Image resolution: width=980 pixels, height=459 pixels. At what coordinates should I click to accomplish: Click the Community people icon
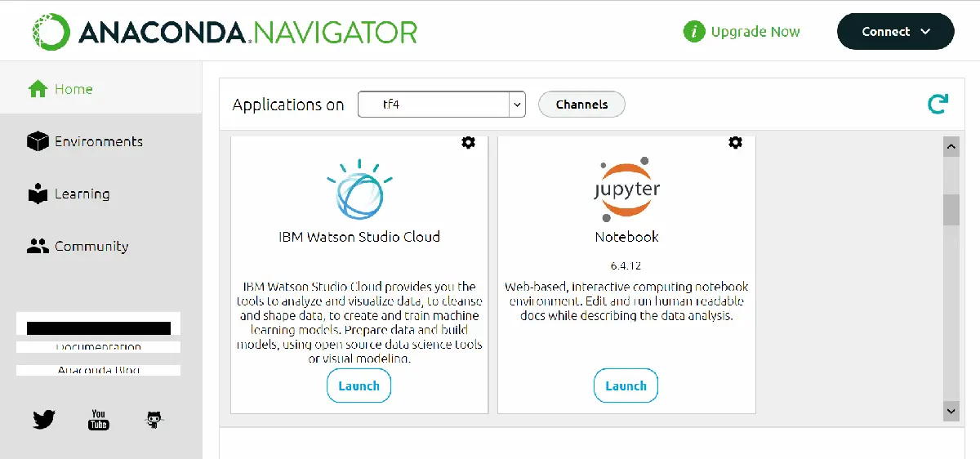point(38,246)
